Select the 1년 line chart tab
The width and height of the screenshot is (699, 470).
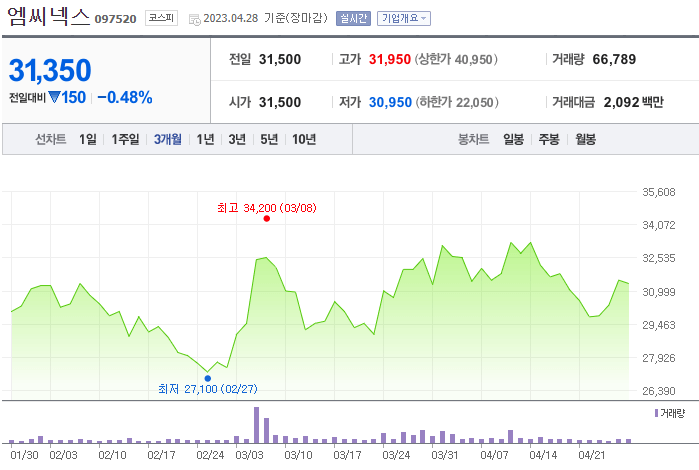[206, 139]
